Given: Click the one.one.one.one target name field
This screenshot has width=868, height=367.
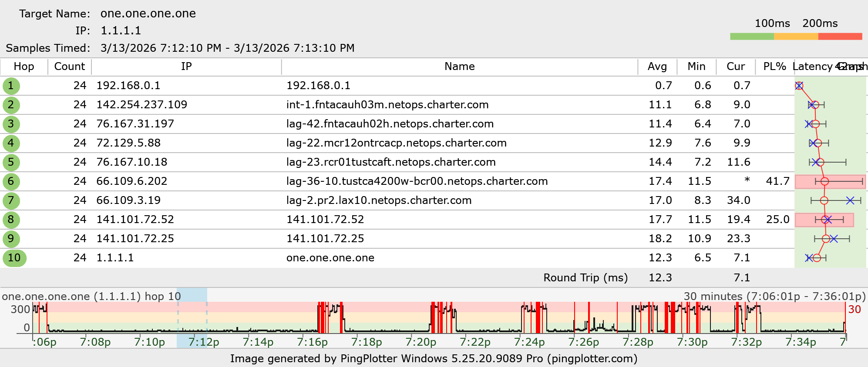Looking at the screenshot, I should click(x=148, y=13).
